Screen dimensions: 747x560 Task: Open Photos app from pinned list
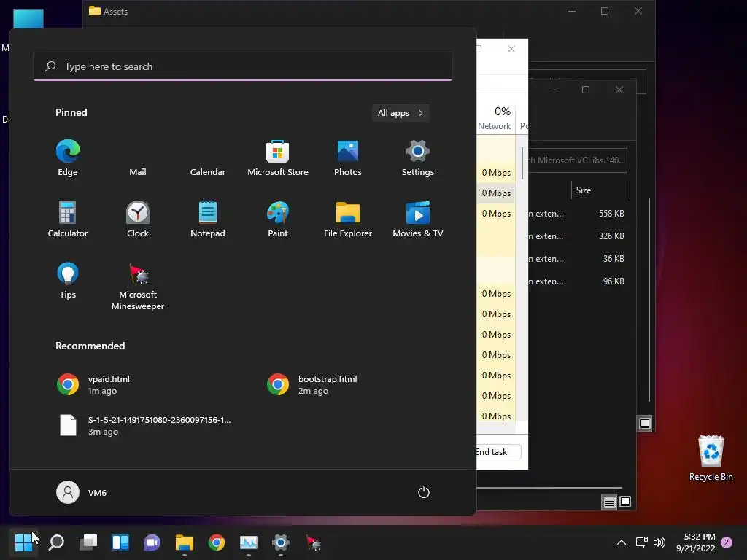(348, 158)
